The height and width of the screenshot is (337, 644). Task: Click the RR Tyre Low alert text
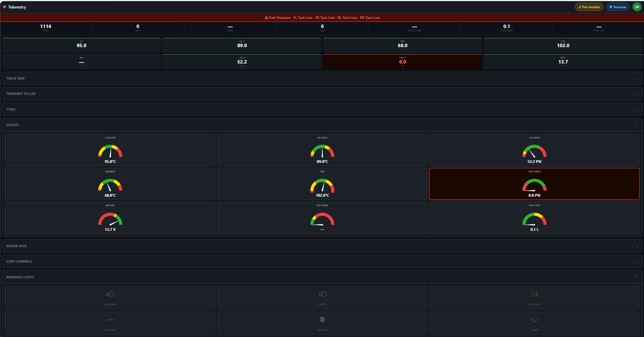tap(370, 18)
